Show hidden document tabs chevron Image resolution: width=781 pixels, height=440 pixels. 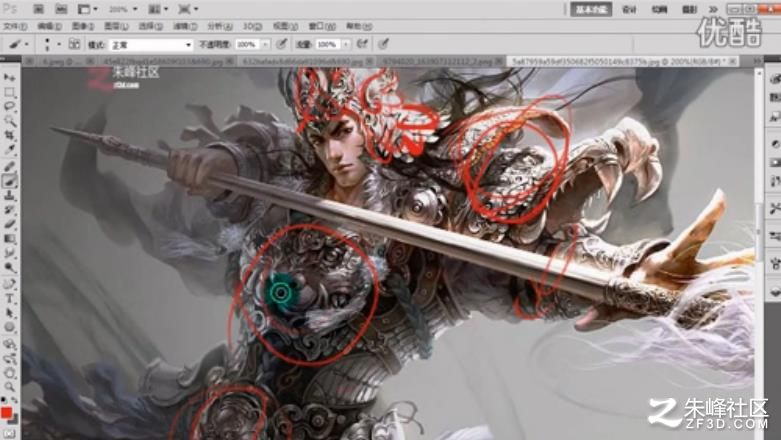pyautogui.click(x=757, y=61)
